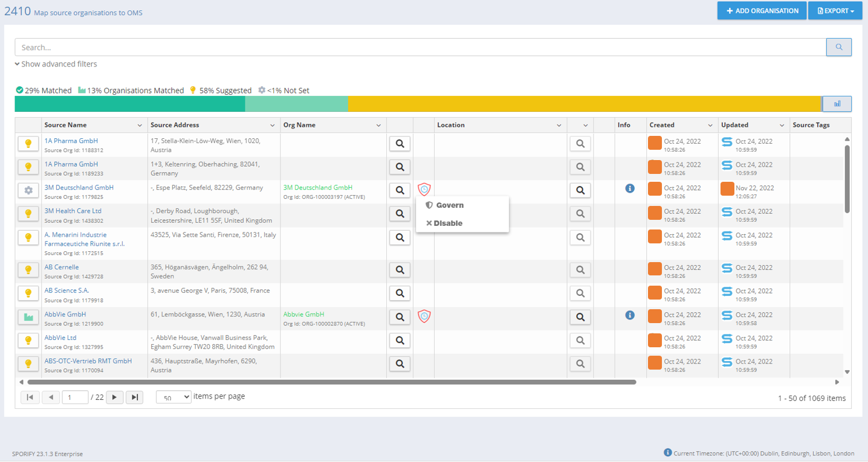
Task: Click the governance shield icon for 3M Deutschland
Action: (424, 190)
